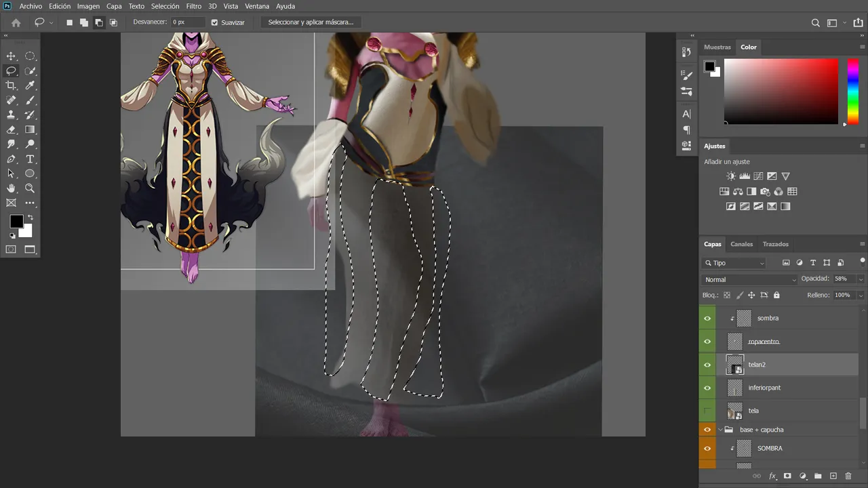Click Seleccionar y aplicar máscara button
The image size is (868, 488).
coord(311,22)
